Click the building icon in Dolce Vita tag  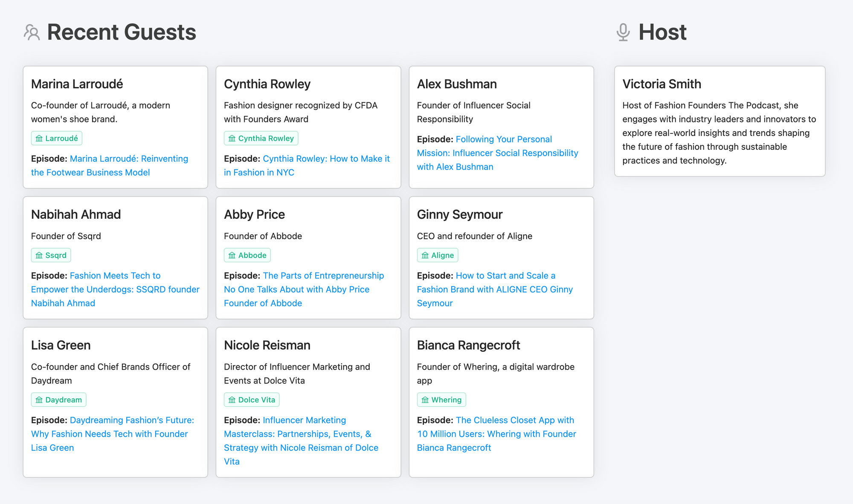(232, 400)
